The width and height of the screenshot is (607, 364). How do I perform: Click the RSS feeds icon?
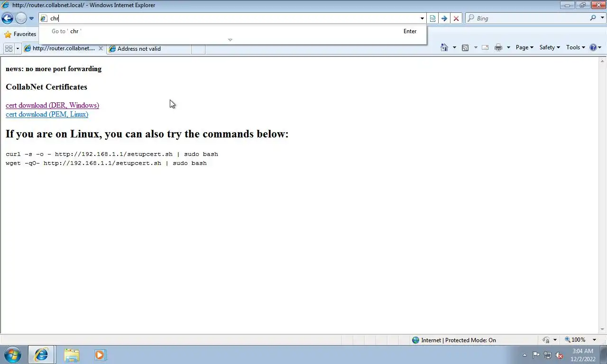(465, 47)
